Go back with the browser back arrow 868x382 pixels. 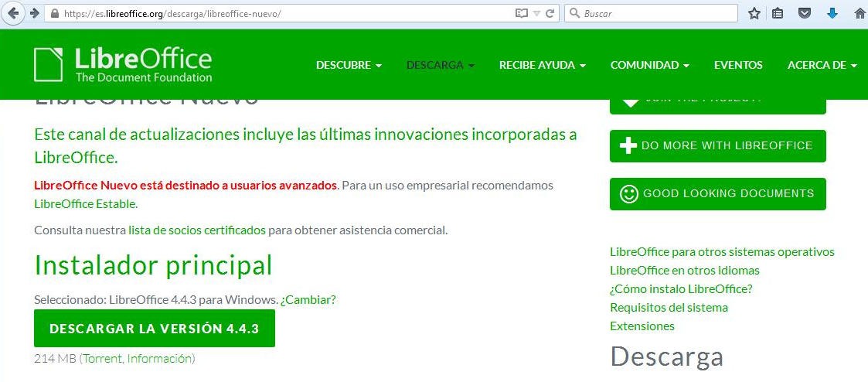point(13,14)
